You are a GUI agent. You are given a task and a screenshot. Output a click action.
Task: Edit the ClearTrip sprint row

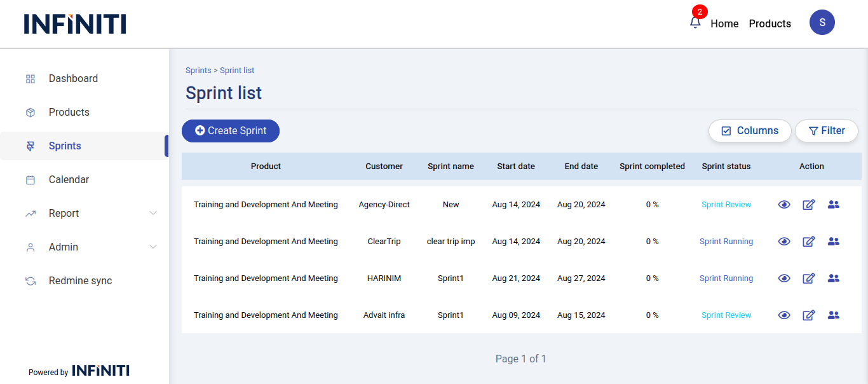point(809,242)
